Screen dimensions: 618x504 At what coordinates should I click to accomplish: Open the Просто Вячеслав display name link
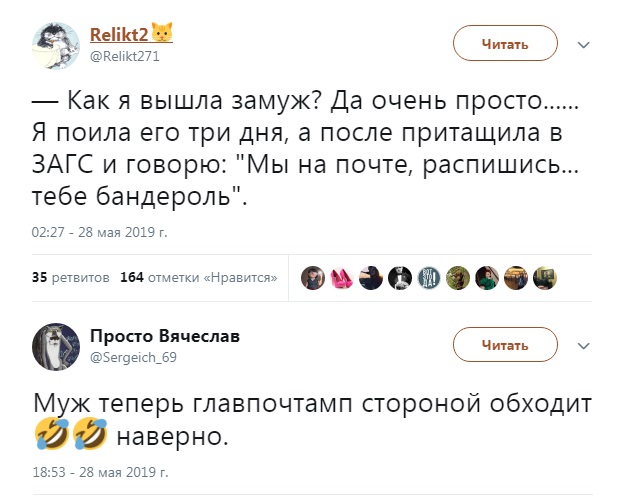(165, 335)
